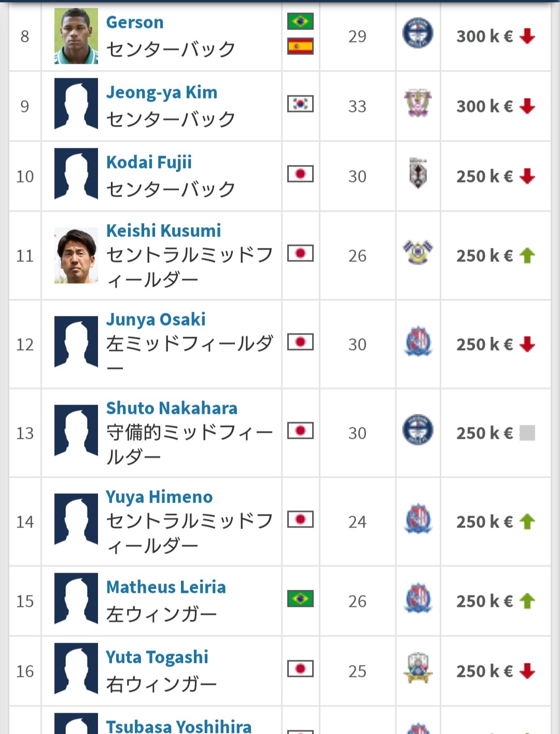The image size is (560, 734).
Task: Open Matheus Leiria's player link
Action: pos(166,587)
